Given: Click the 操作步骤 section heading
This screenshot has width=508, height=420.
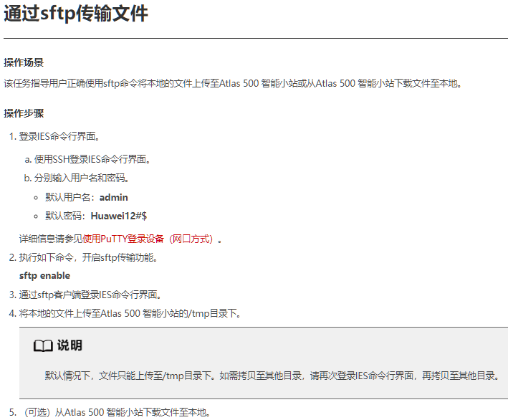Looking at the screenshot, I should pos(24,113).
